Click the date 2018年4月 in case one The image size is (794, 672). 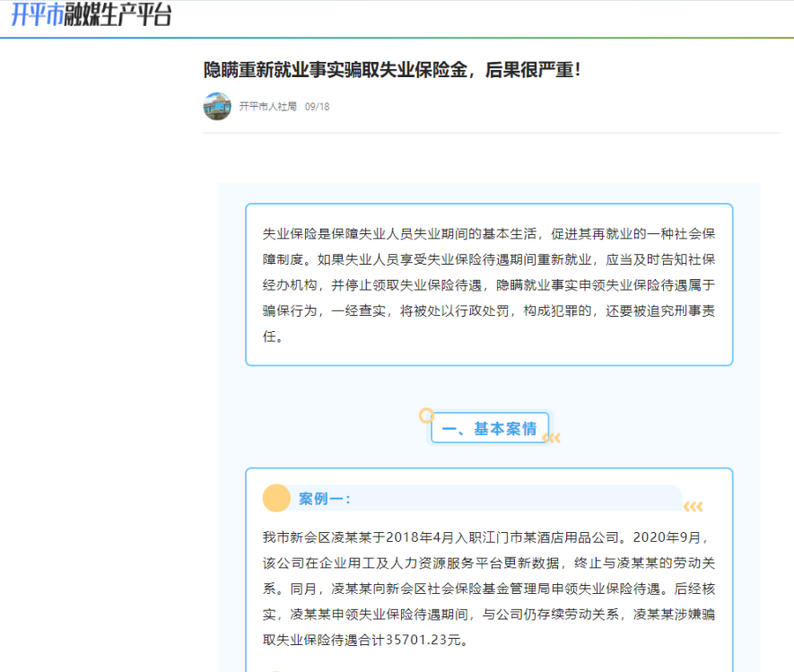422,537
